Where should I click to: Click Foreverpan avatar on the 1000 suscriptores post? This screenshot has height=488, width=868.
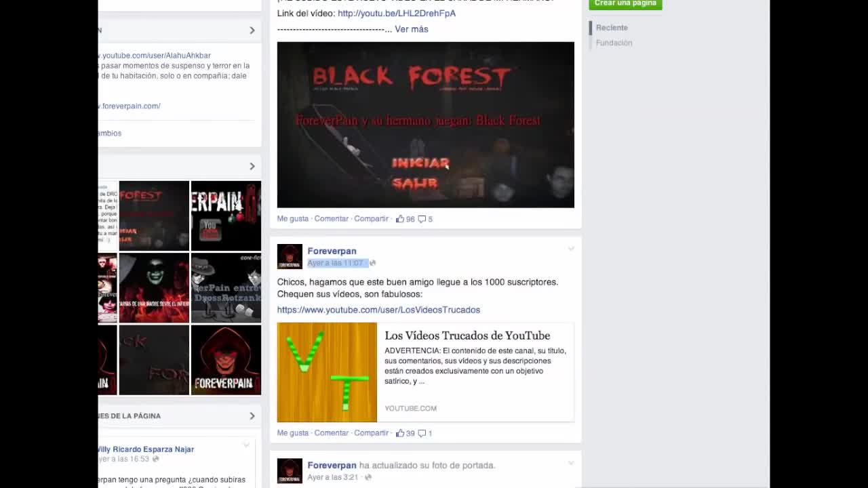[x=290, y=256]
